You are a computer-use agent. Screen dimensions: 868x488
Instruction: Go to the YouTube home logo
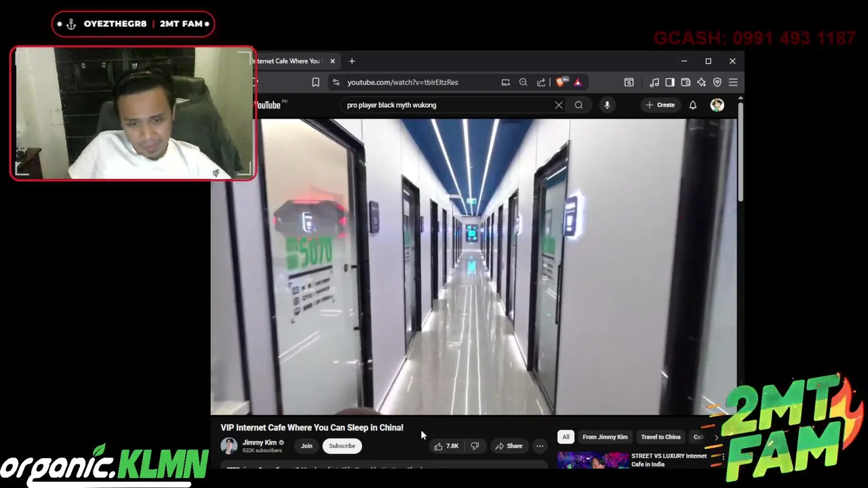point(270,105)
